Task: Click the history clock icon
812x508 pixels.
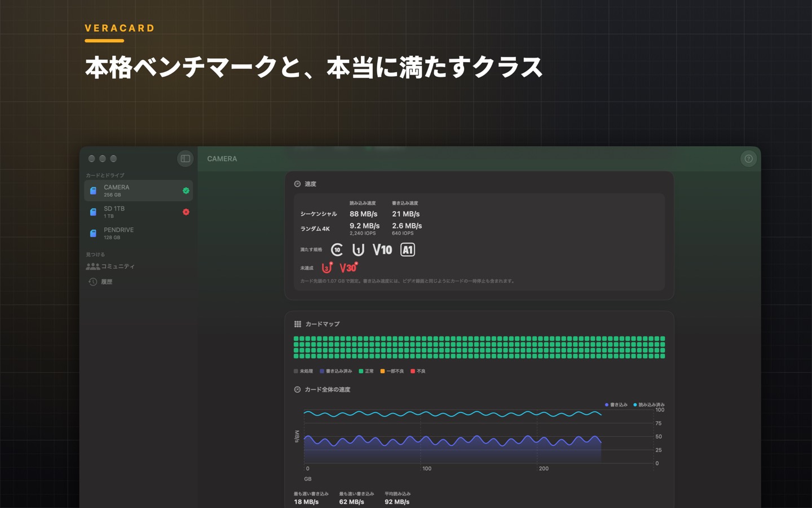Action: pyautogui.click(x=92, y=282)
